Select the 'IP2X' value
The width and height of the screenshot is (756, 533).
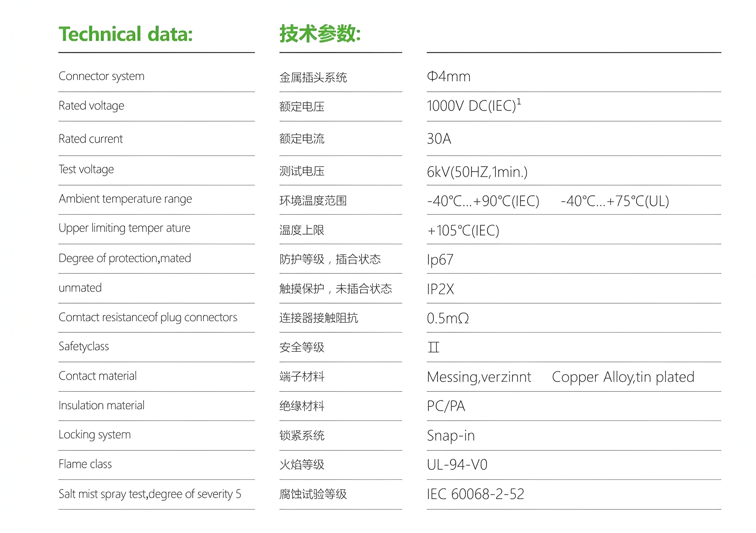(441, 289)
